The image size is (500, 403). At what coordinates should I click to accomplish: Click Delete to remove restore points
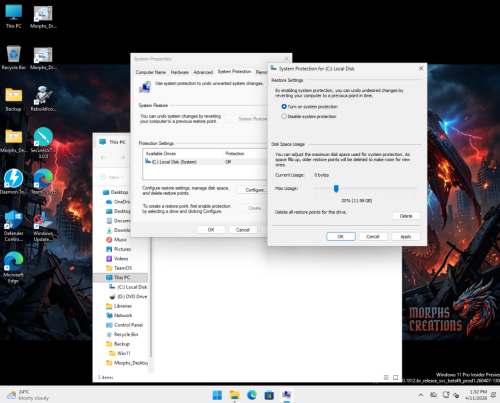pos(406,216)
